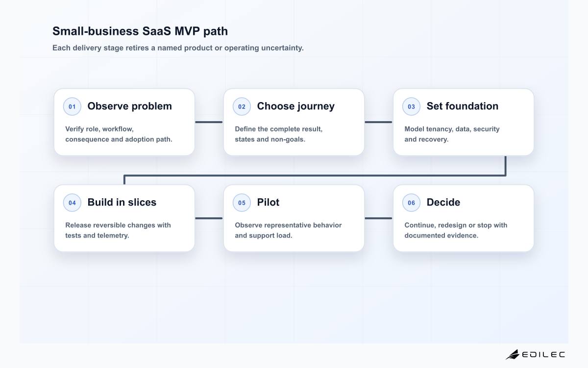Screen dimensions: 588x368
Task: Click the Small-business SaaS MVP path title
Action: tap(140, 31)
